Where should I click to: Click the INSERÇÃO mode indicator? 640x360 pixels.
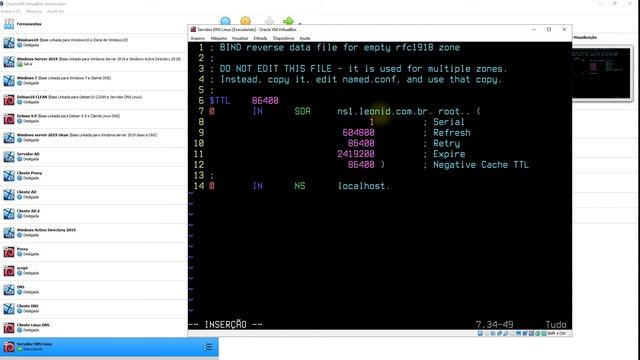(225, 324)
